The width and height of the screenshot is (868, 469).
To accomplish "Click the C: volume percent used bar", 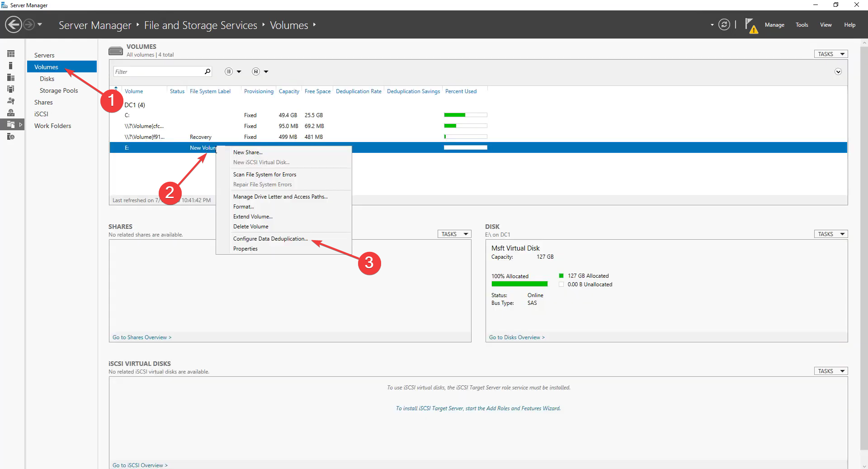I will coord(465,115).
